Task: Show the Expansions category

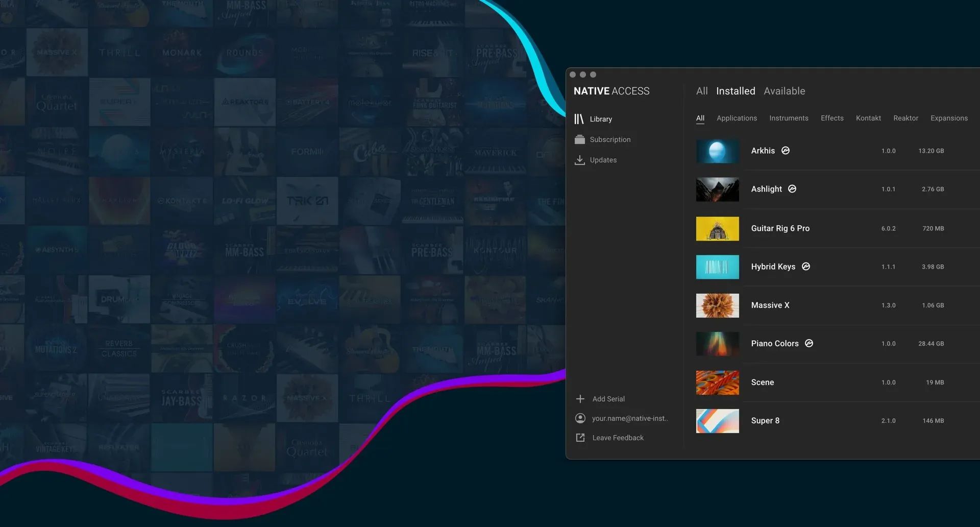Action: coord(949,118)
